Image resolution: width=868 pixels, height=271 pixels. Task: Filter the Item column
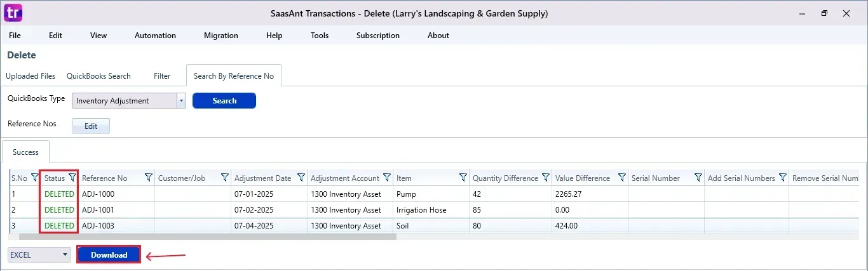pyautogui.click(x=463, y=178)
